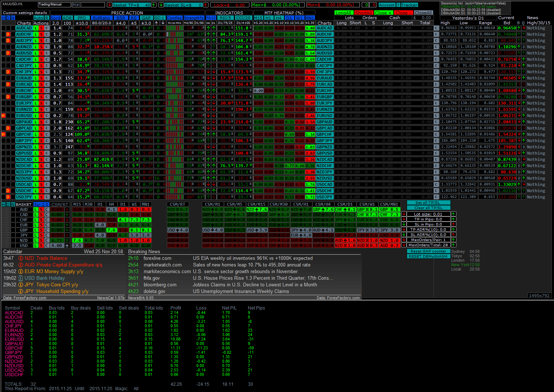Click basket L button for AUD currency

pos(36,209)
